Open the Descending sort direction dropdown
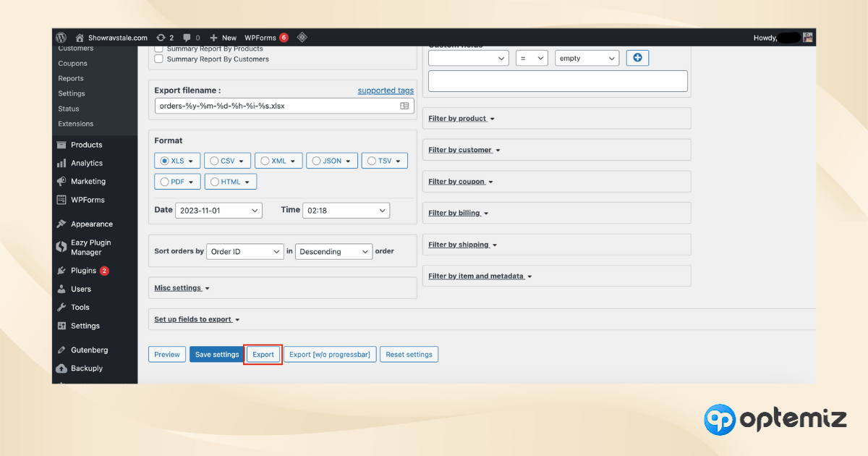868x456 pixels. tap(333, 252)
